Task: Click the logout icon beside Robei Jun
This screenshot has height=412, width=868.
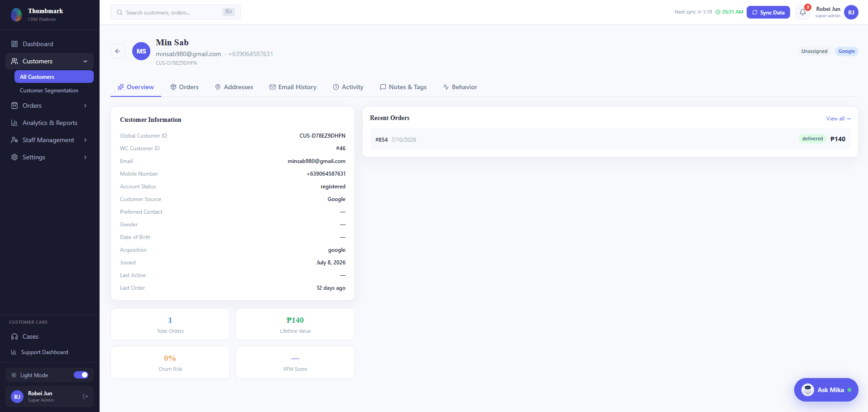Action: point(85,397)
